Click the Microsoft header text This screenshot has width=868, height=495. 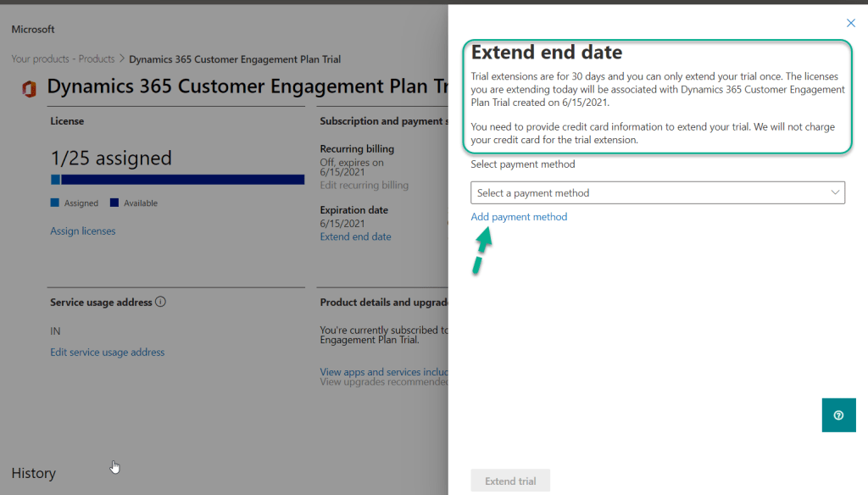(x=33, y=30)
